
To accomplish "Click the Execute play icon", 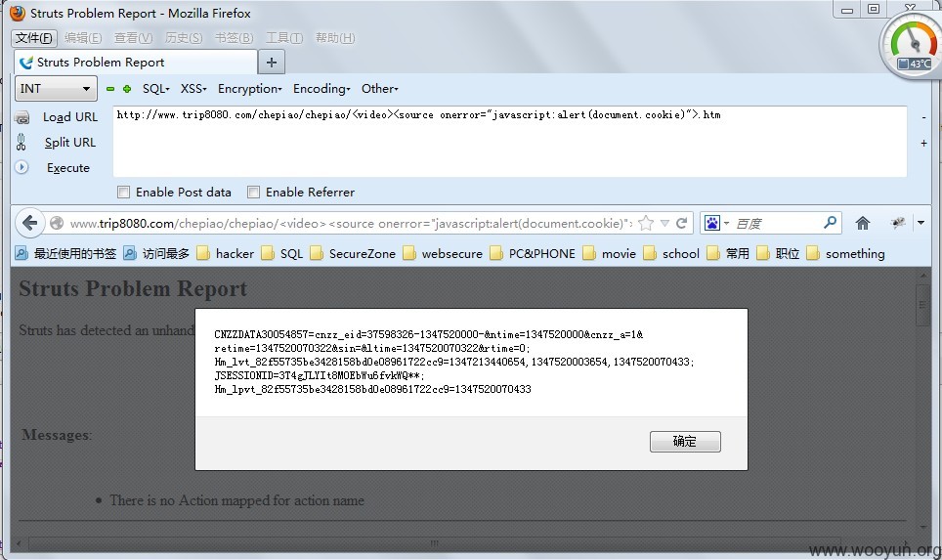I will coord(21,167).
